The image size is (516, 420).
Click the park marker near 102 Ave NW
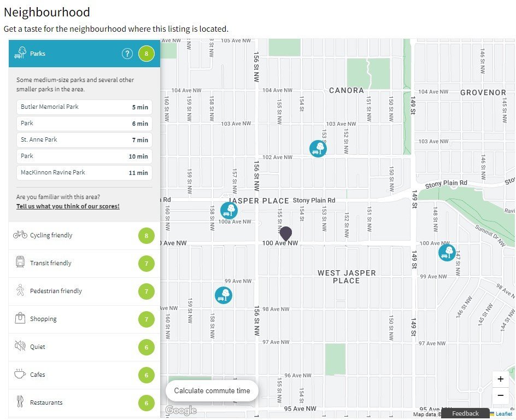318,148
